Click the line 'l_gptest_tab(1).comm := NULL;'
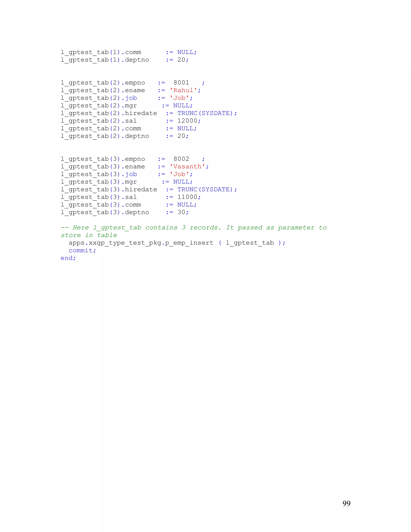This screenshot has height=532, width=411. pyautogui.click(x=129, y=52)
